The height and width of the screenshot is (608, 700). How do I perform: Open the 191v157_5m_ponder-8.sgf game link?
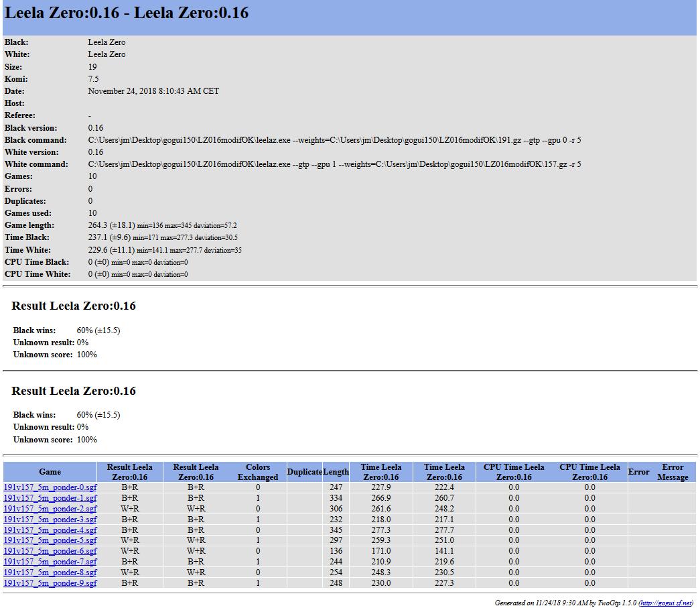click(50, 572)
